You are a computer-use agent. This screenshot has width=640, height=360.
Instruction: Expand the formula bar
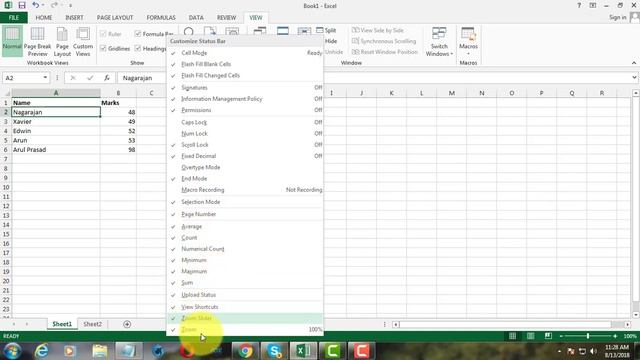(x=634, y=78)
